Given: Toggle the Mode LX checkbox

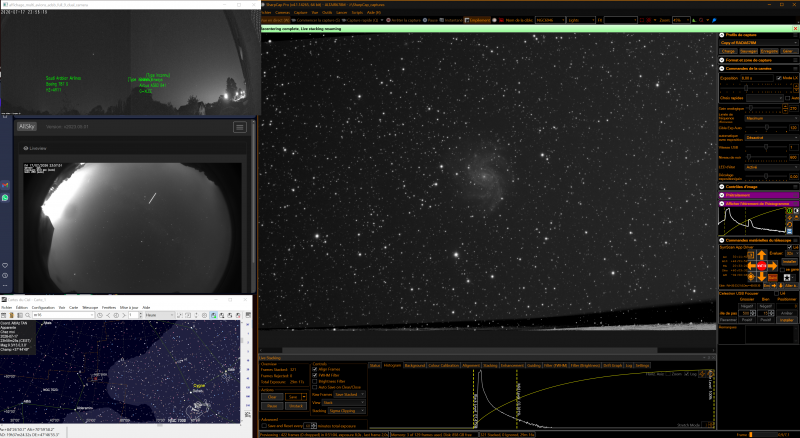Looking at the screenshot, I should [779, 78].
